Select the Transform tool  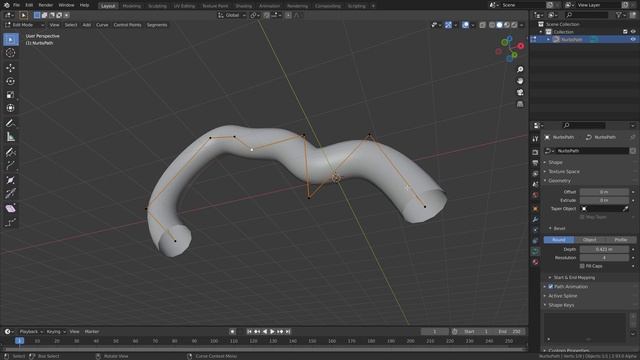coord(11,108)
